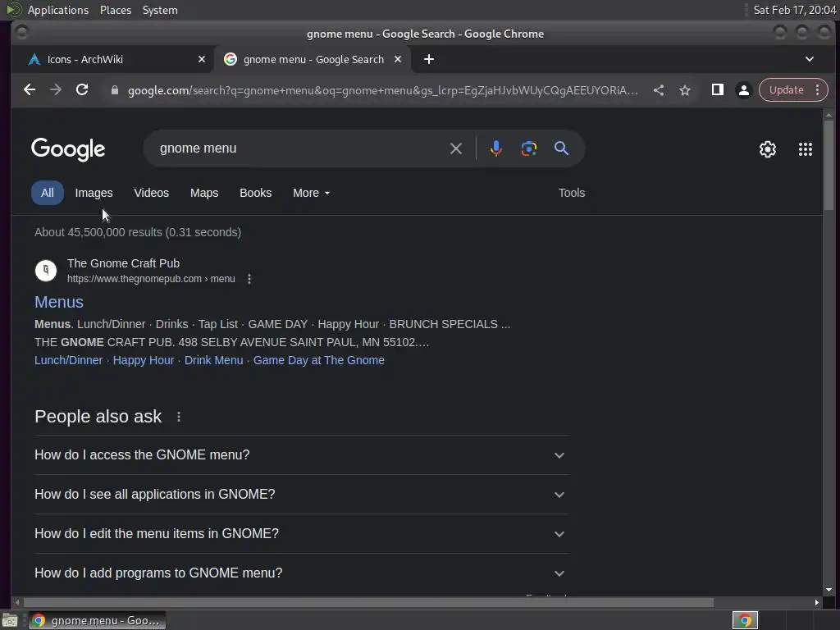Screen dimensions: 840x630
Task: Start voice search with microphone
Action: click(496, 148)
